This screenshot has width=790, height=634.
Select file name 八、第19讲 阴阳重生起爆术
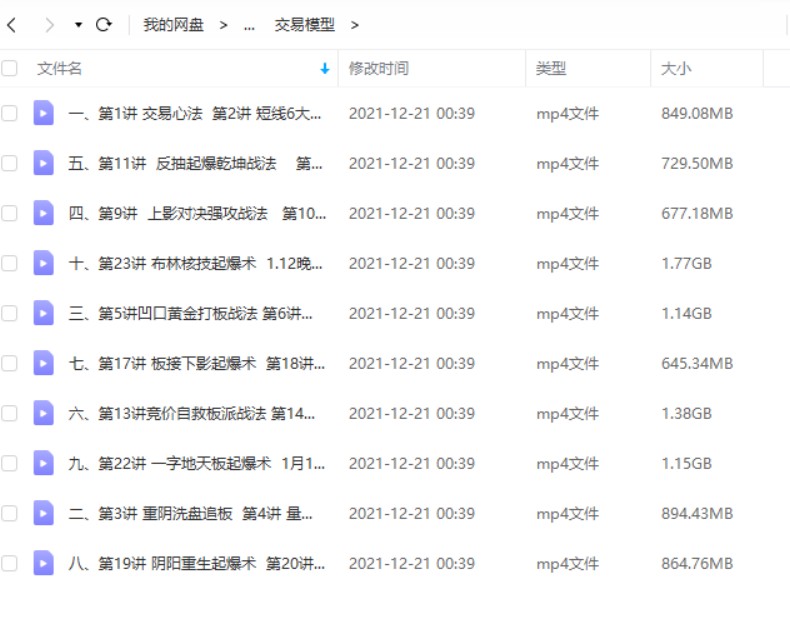196,563
